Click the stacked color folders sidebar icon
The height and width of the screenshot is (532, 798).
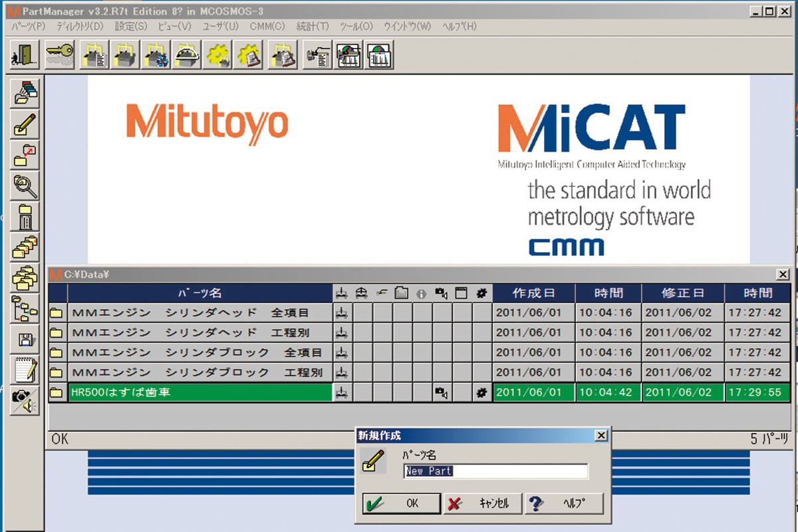[x=25, y=94]
